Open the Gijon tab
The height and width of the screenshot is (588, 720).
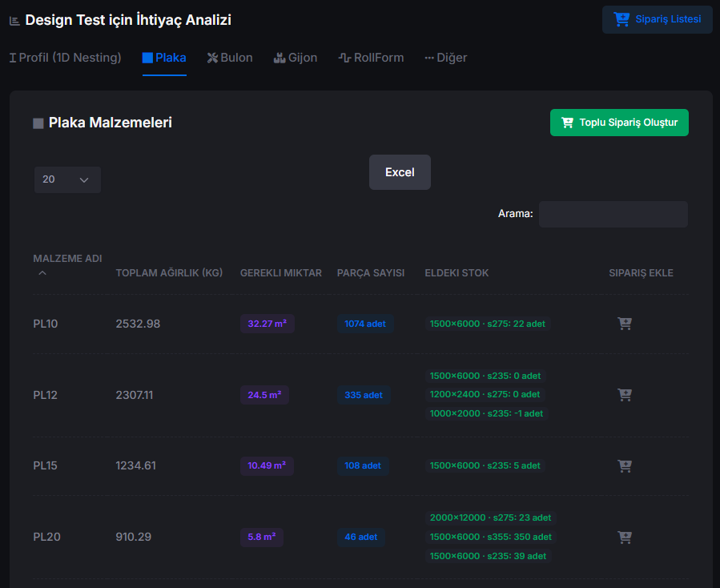pos(296,58)
